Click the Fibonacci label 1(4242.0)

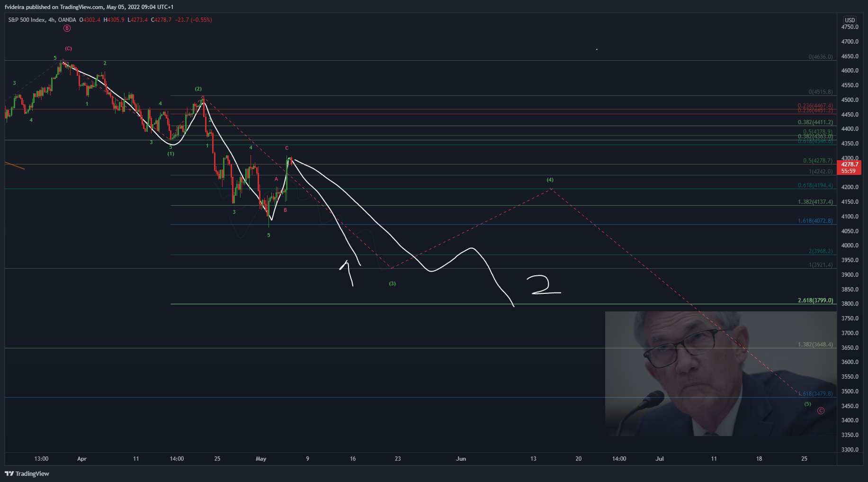coord(821,172)
